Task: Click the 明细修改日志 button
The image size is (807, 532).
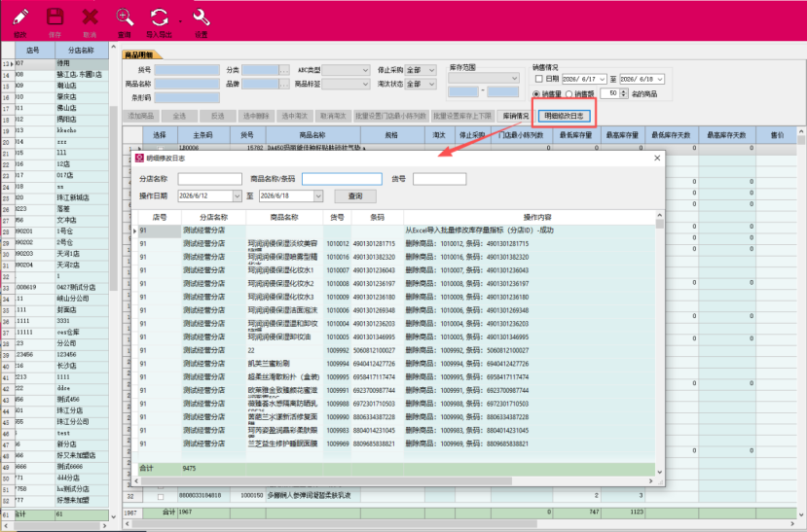Action: pyautogui.click(x=564, y=116)
